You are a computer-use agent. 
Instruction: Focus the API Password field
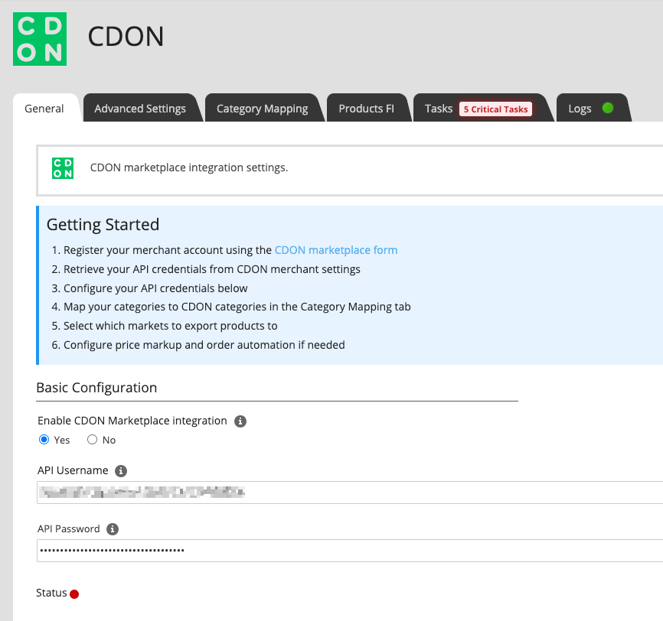tap(350, 550)
